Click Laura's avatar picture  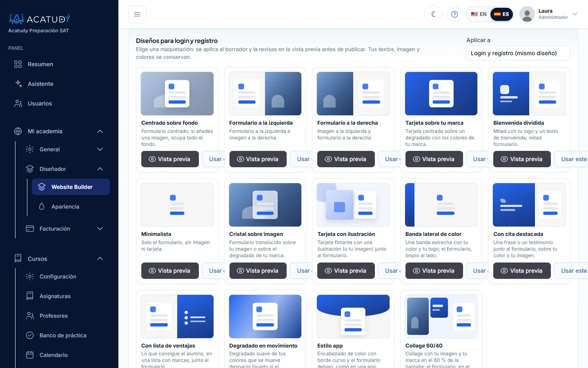(527, 14)
